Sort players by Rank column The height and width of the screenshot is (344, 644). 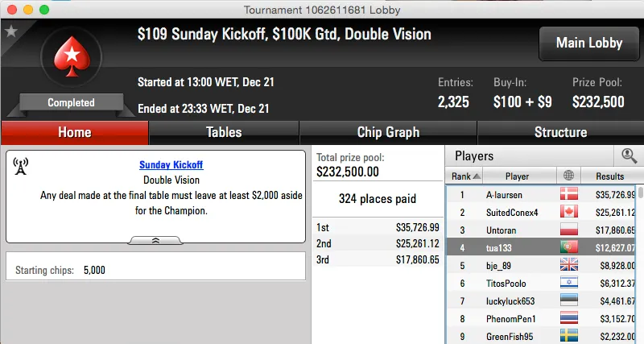tap(465, 176)
